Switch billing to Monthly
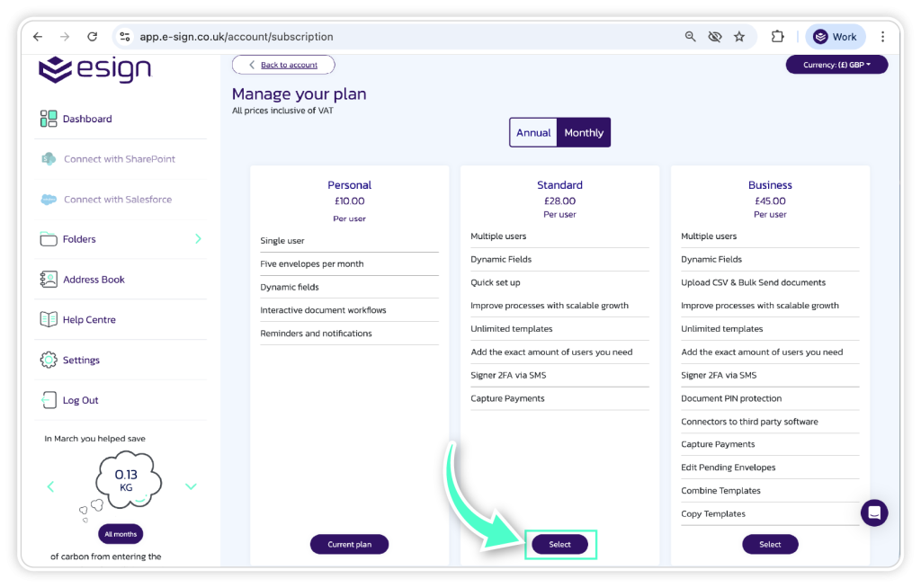 584,132
